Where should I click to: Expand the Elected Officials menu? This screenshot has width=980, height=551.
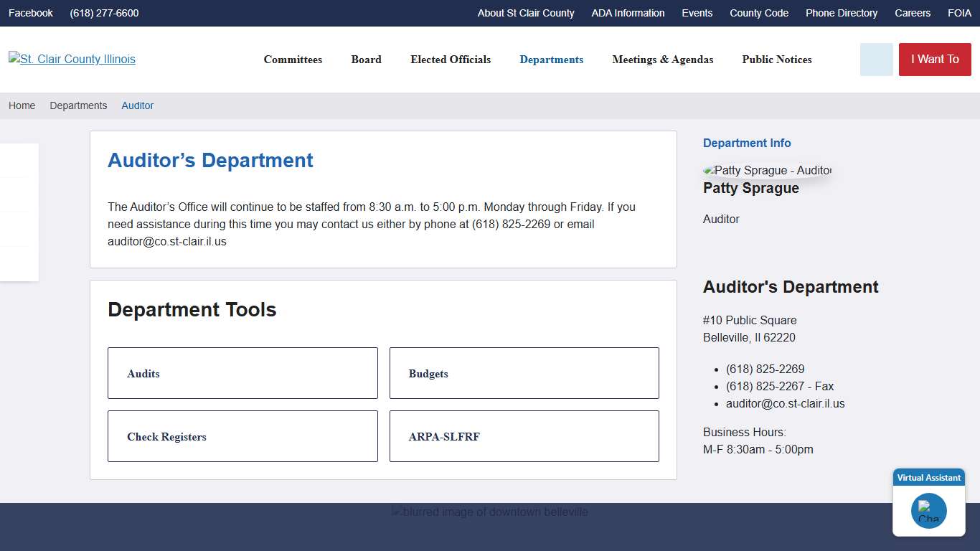tap(451, 60)
